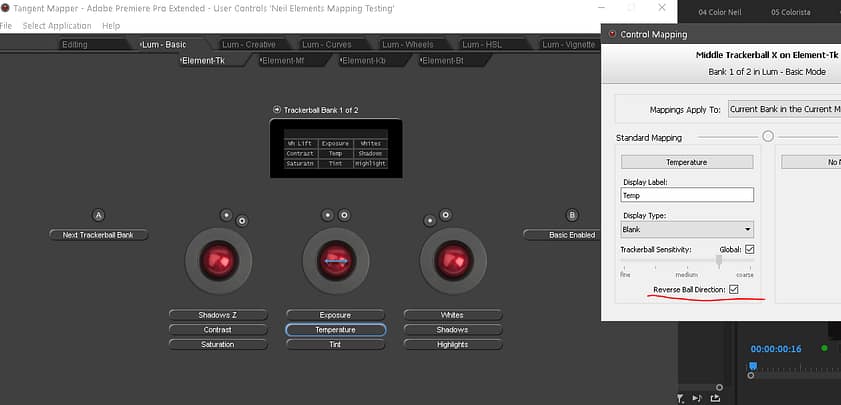Click the filter funnel icon in Premiere
Screen dimensions: 841x405
click(681, 399)
